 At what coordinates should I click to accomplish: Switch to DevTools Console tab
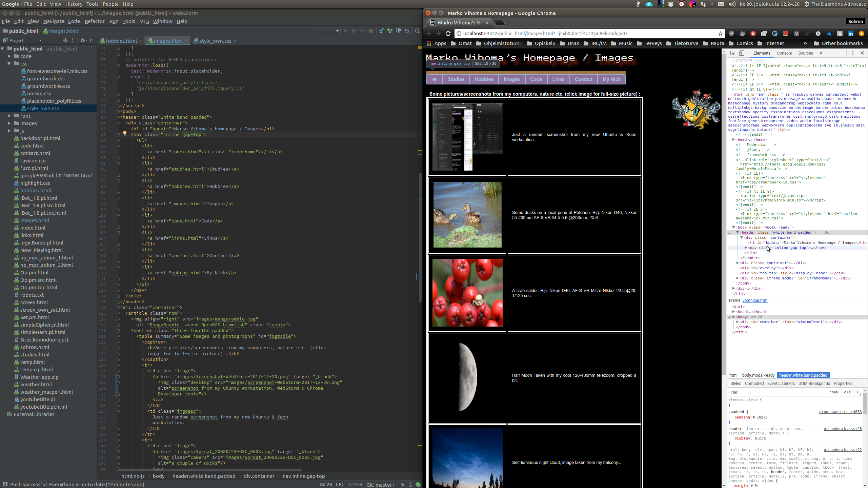pyautogui.click(x=784, y=53)
